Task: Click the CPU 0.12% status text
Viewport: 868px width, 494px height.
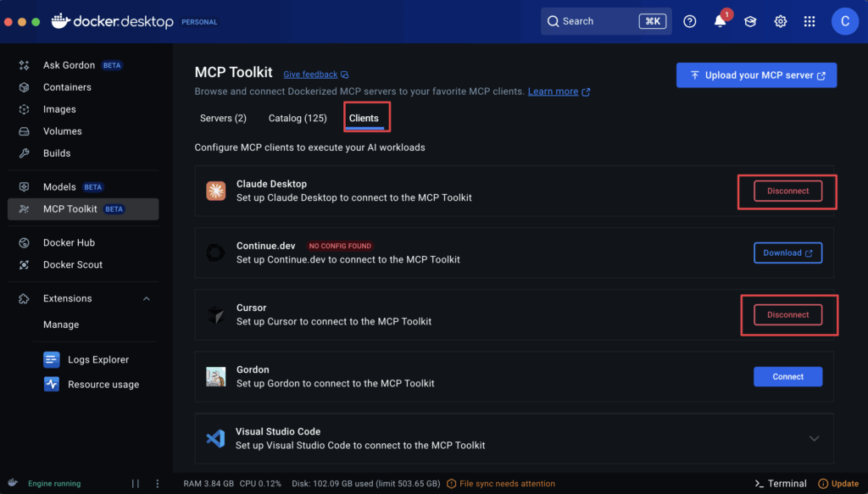Action: (x=260, y=484)
